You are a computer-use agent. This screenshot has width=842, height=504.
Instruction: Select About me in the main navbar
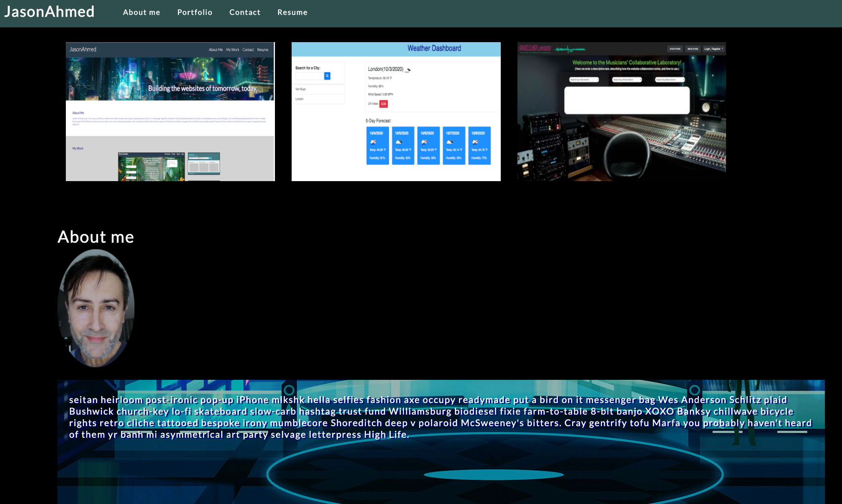click(x=141, y=13)
